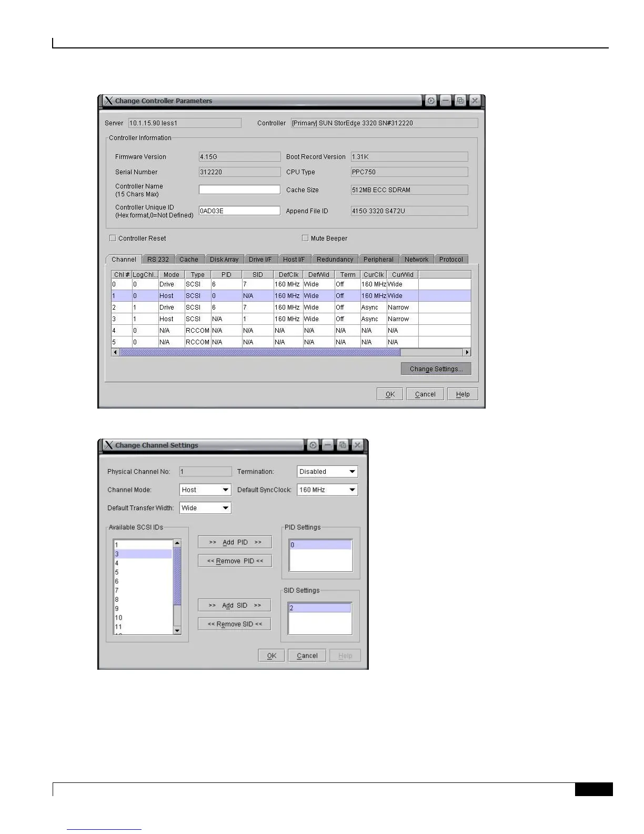This screenshot has width=644, height=834.
Task: Maximize the Change Controller Parameters window
Action: (460, 101)
